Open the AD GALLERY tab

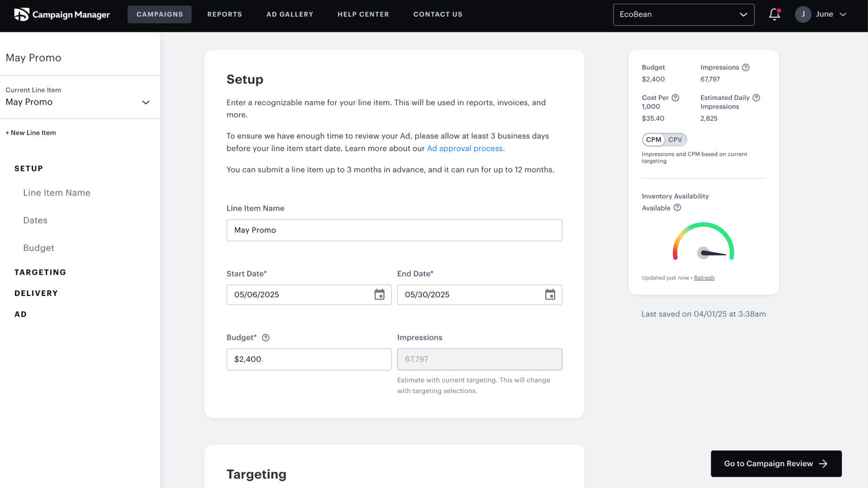coord(290,14)
